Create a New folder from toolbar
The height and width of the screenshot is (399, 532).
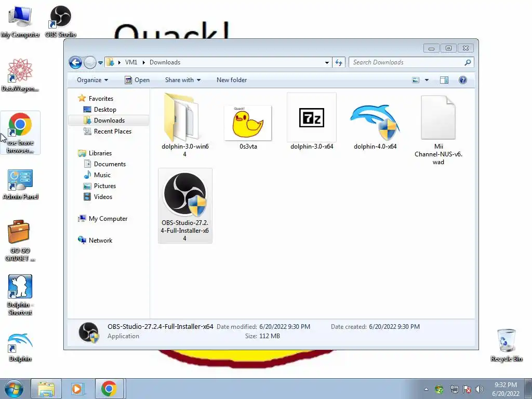click(232, 80)
